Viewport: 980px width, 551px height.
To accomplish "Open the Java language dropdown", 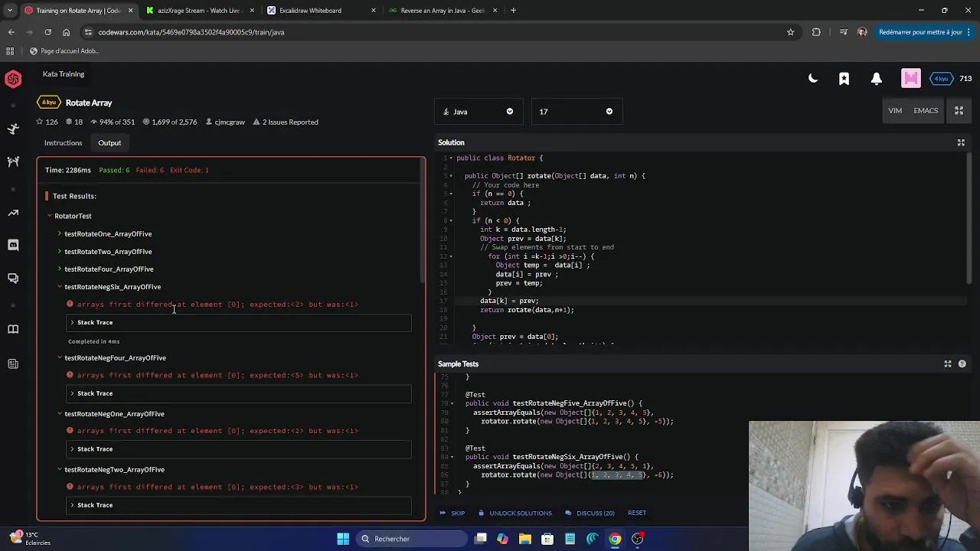I will 479,112.
